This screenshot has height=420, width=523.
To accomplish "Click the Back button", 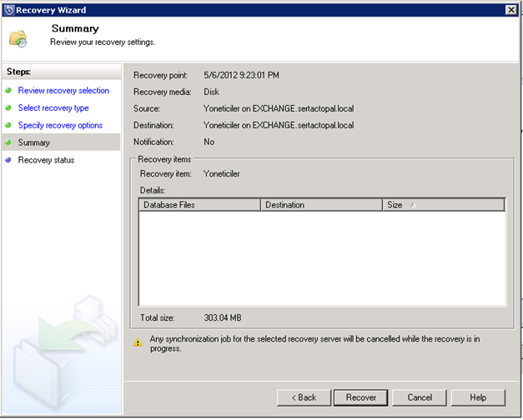I will tap(303, 397).
